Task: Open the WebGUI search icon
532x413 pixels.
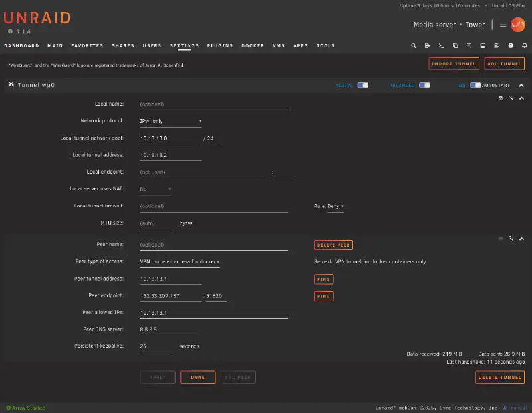Action: tap(414, 45)
